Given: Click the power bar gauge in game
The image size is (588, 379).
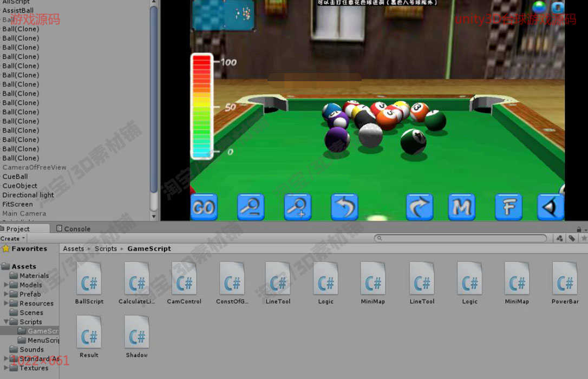Looking at the screenshot, I should (x=202, y=107).
